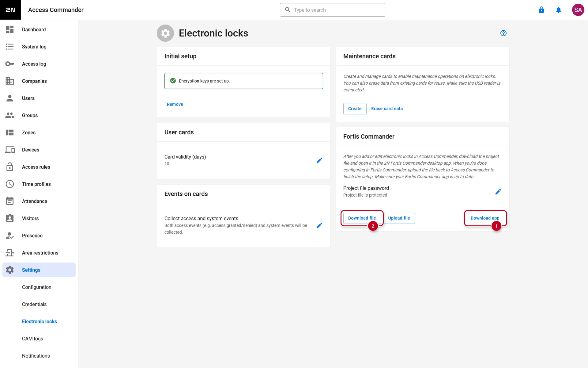
Task: Open the help question mark icon
Action: point(503,33)
